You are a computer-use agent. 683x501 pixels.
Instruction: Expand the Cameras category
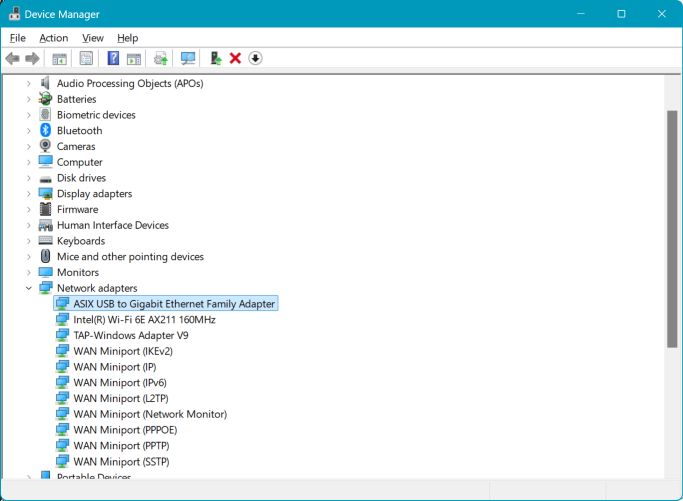(29, 146)
